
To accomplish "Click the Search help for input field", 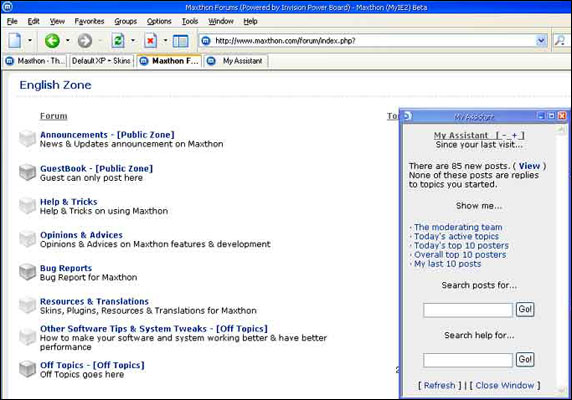I will [468, 360].
